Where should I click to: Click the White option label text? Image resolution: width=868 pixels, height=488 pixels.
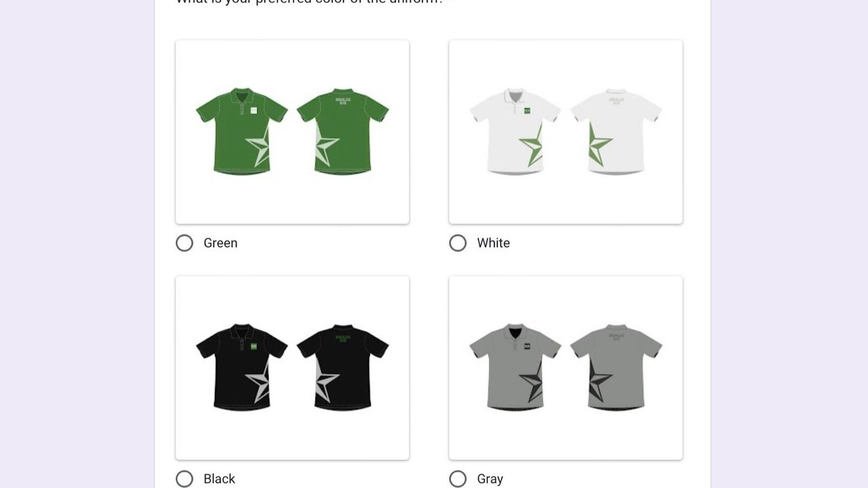click(x=493, y=243)
